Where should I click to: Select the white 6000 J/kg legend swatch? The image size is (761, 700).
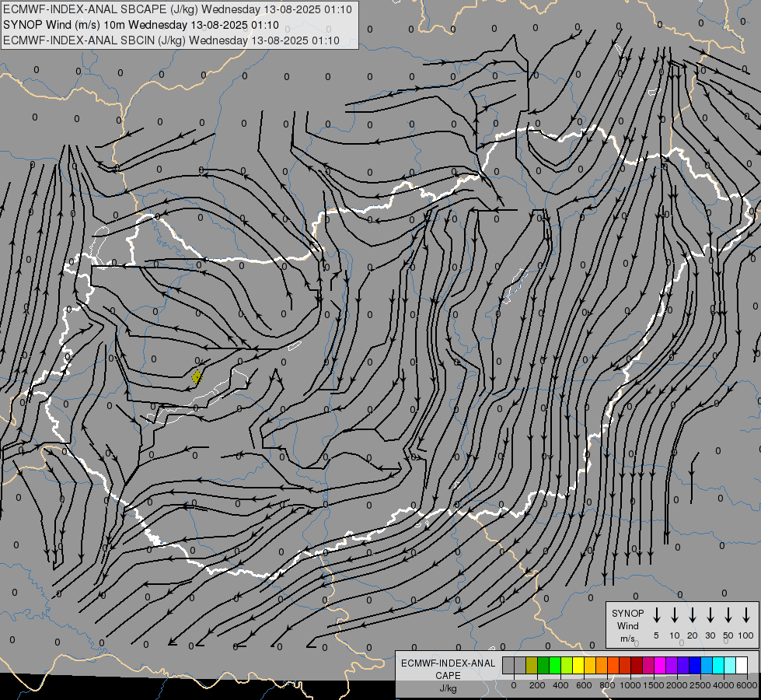(x=742, y=666)
